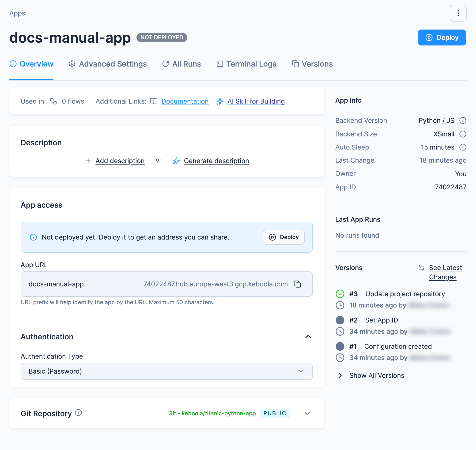Click info icon next to Git Repository
Viewport: 476px width, 450px height.
coord(78,412)
